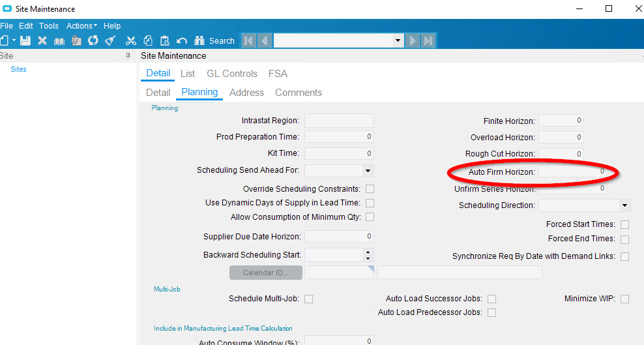Image resolution: width=644 pixels, height=345 pixels.
Task: Click the Search binoculars button
Action: [214, 40]
